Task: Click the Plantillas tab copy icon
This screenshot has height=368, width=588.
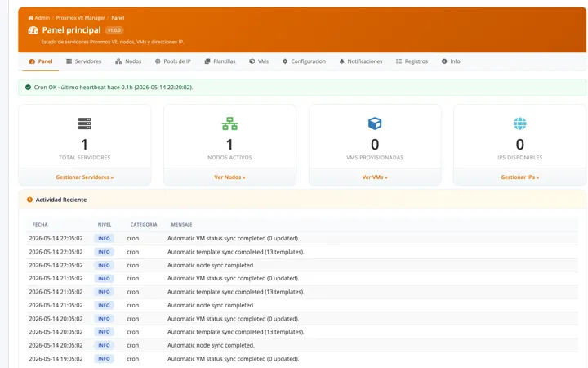Action: pyautogui.click(x=207, y=61)
